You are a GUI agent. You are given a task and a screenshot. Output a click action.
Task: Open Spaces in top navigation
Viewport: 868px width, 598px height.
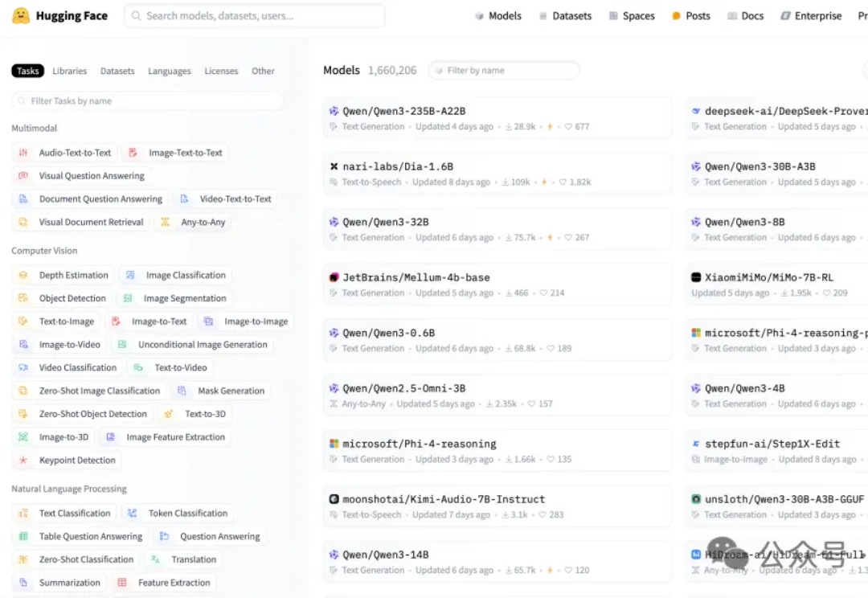(x=632, y=16)
